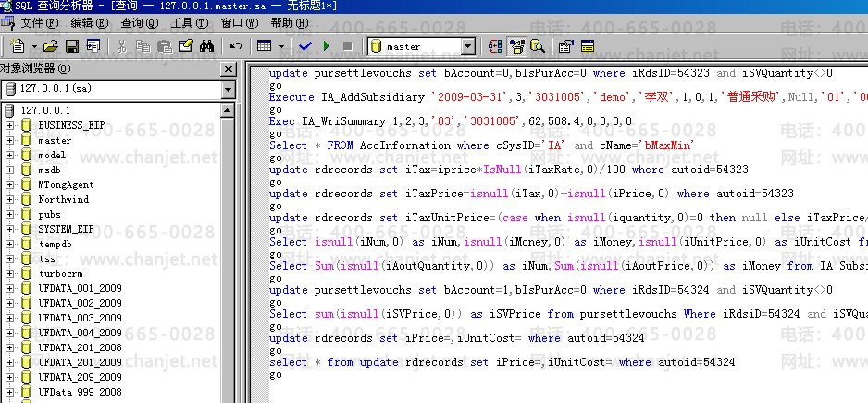Click the Open file folder icon
868x403 pixels.
[x=52, y=45]
